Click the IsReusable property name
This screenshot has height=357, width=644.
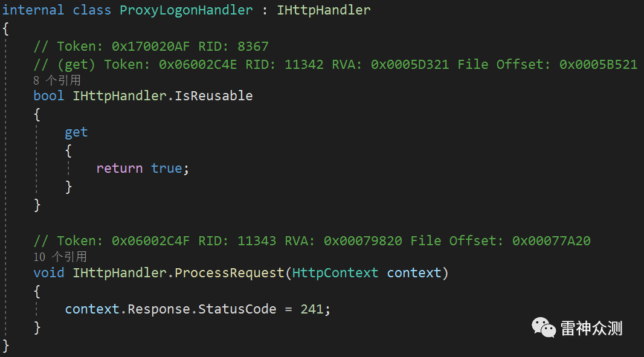point(214,95)
